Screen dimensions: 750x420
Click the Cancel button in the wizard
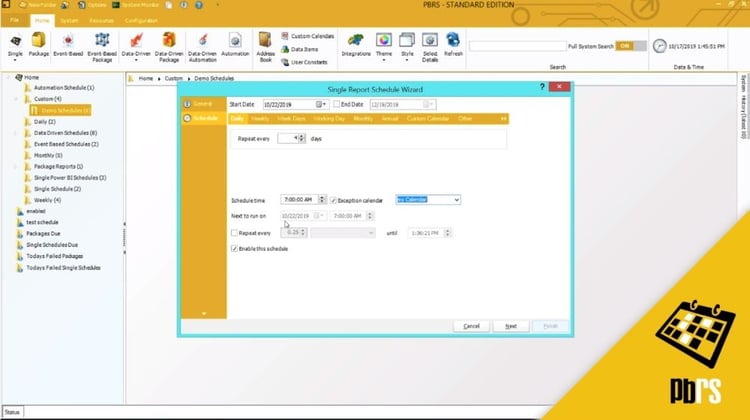tap(472, 326)
